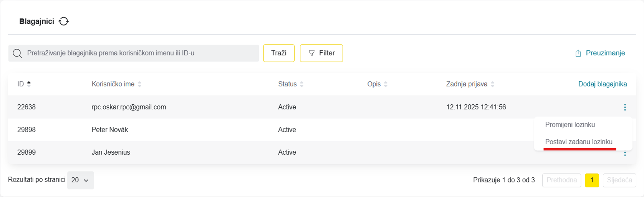
Task: Open the Filter options
Action: coord(321,53)
